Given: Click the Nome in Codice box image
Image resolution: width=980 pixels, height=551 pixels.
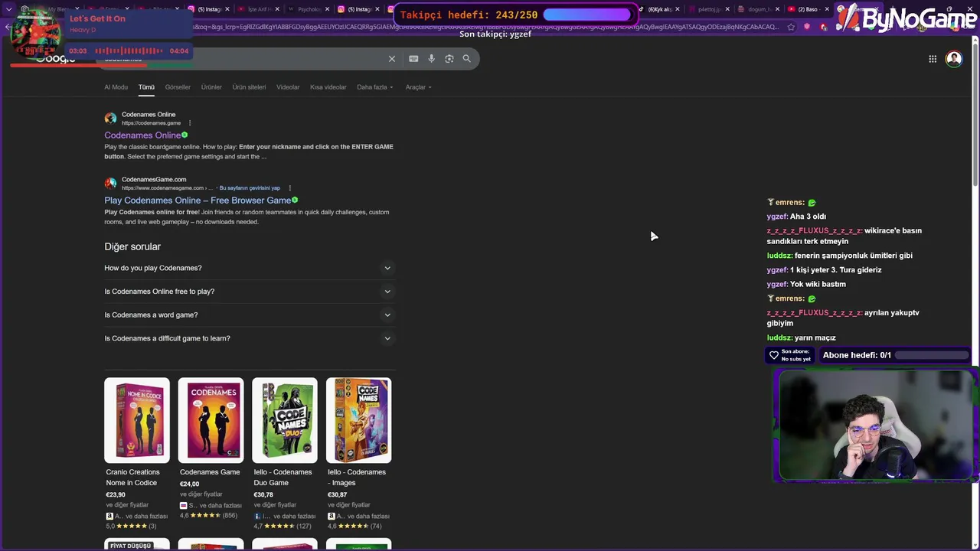Looking at the screenshot, I should (x=137, y=420).
